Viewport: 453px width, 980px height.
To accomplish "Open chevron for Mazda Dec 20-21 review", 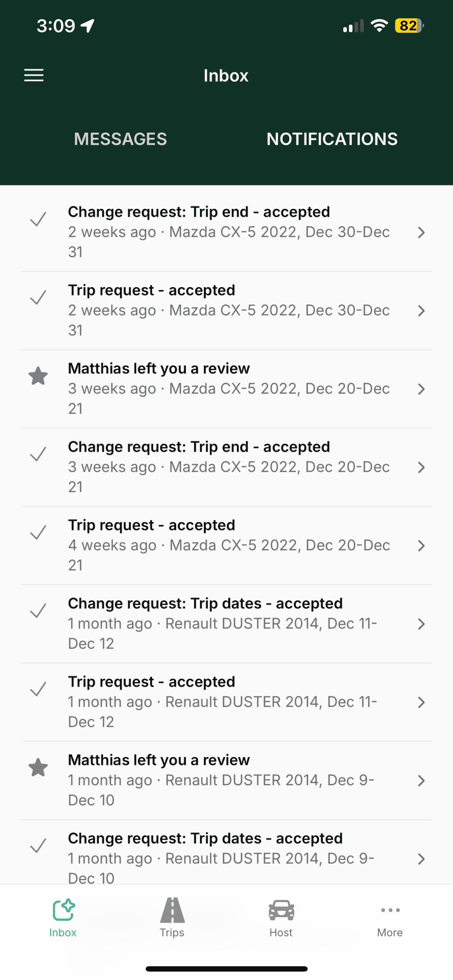I will (421, 389).
